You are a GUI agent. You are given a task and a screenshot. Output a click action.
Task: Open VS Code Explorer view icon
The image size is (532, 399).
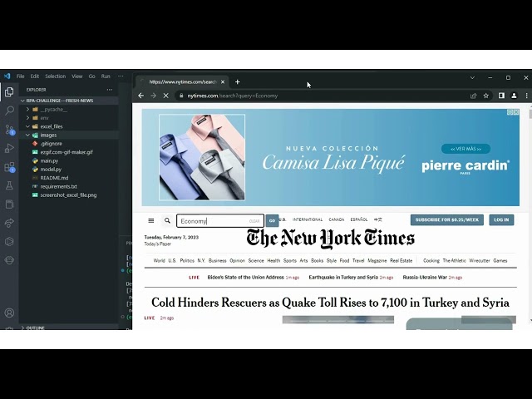coord(9,91)
